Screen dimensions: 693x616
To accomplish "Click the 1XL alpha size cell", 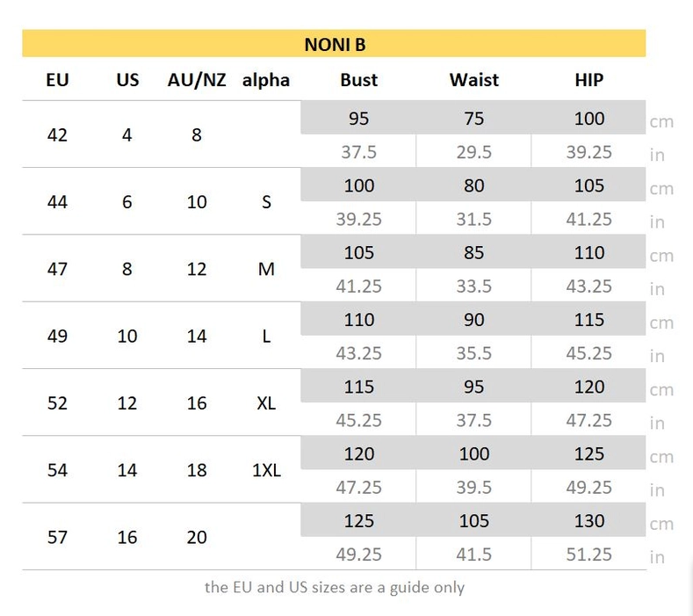I will (266, 470).
